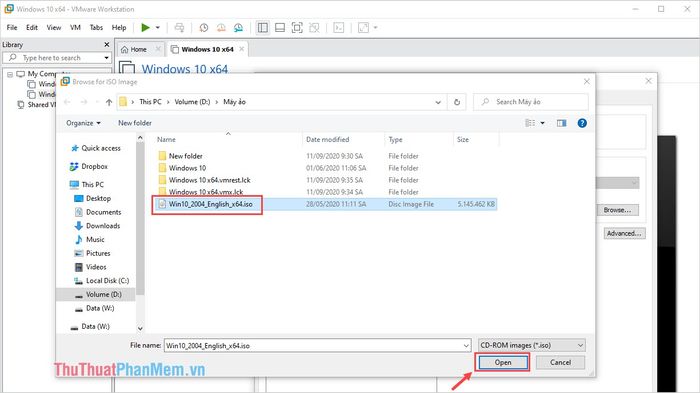
Task: Select Win10_2004_English_x64.iso file
Action: (x=210, y=204)
